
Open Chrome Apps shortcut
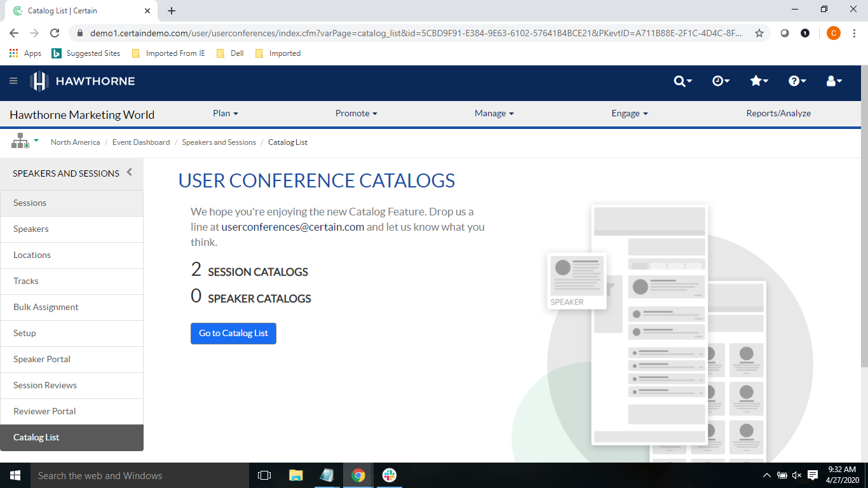[x=25, y=53]
